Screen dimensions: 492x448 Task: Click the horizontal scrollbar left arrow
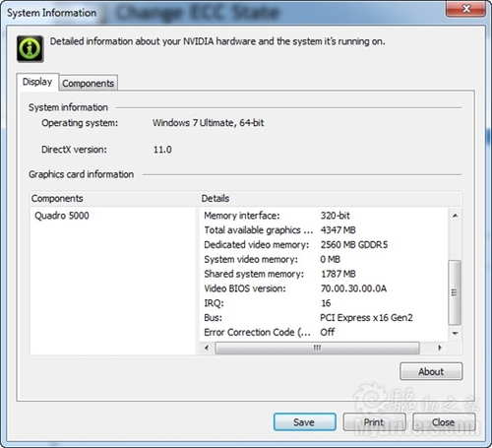(207, 348)
